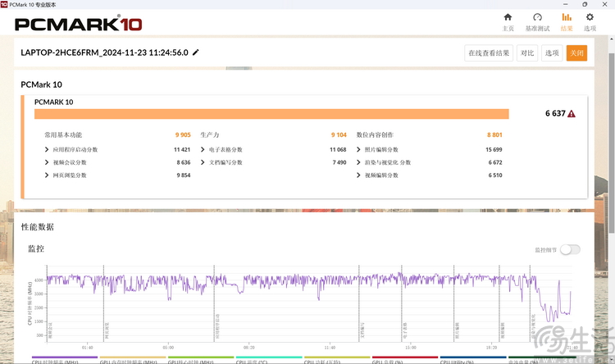Click the vertical scrollbar on right edge
The width and height of the screenshot is (615, 364).
tap(611, 143)
